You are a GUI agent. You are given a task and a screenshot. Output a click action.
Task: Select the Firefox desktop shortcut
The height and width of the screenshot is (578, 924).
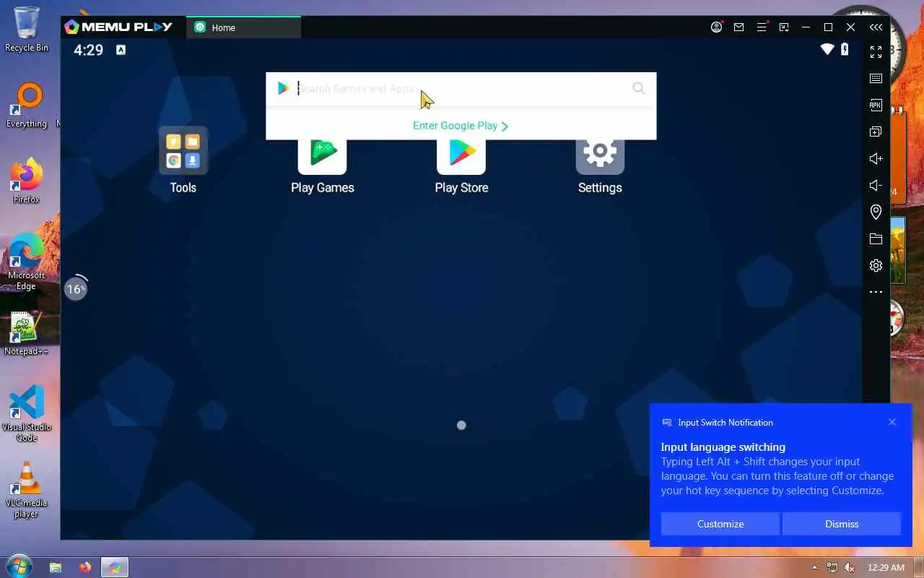click(27, 181)
